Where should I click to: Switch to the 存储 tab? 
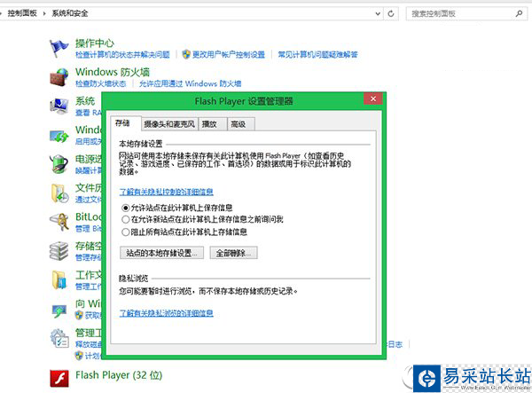coord(125,123)
